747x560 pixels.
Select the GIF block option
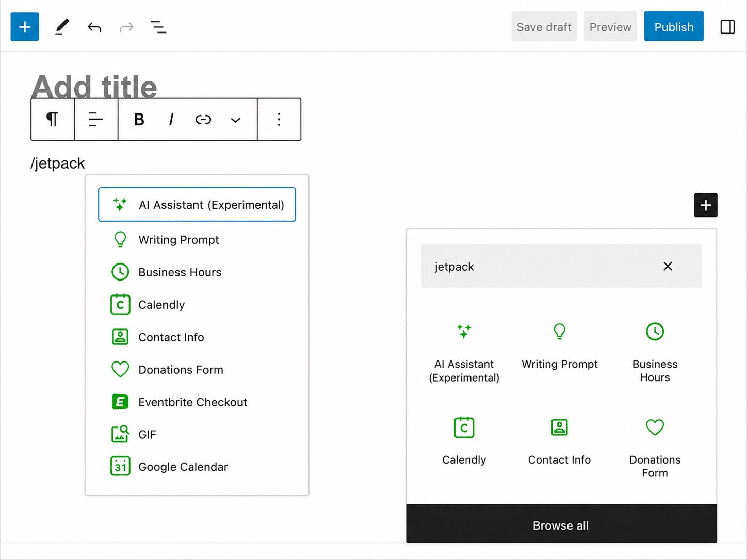[x=197, y=435]
